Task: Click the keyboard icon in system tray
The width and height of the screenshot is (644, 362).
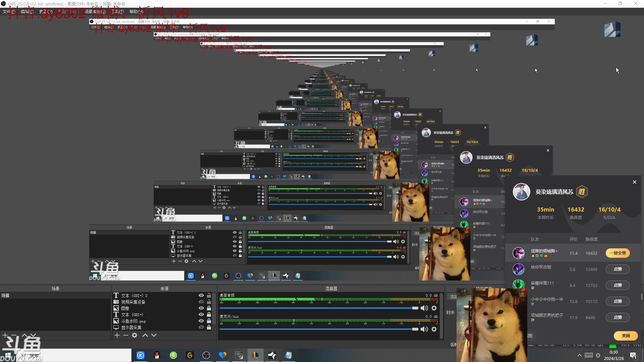Action: coord(589,355)
